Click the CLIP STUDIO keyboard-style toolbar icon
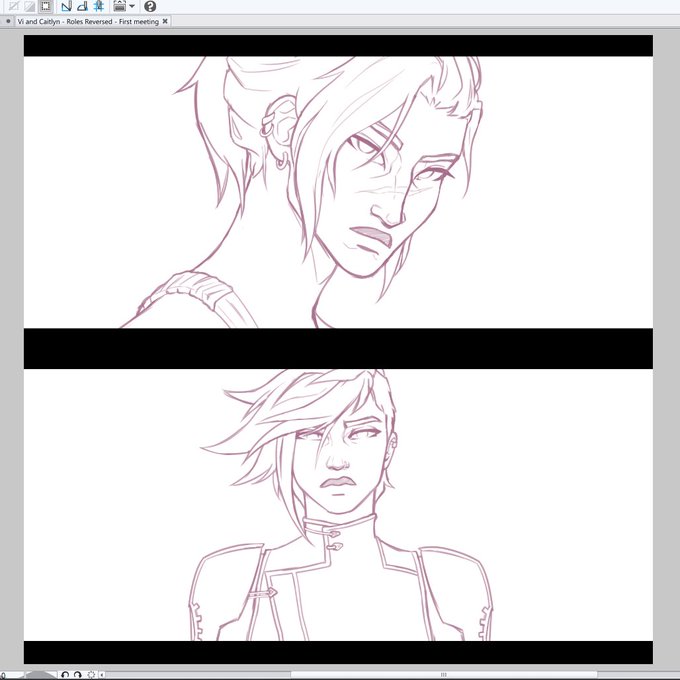The height and width of the screenshot is (680, 680). pos(119,6)
